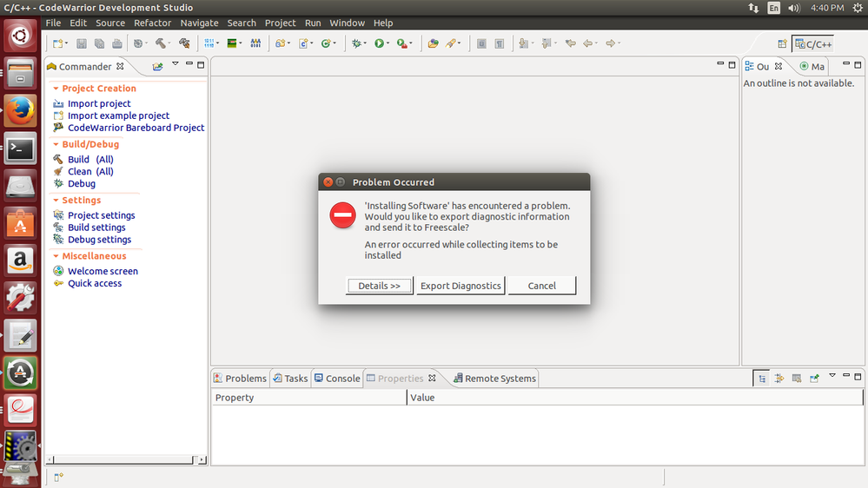Click the Save All toolbar icon
Image resolution: width=868 pixels, height=488 pixels.
pyautogui.click(x=99, y=43)
